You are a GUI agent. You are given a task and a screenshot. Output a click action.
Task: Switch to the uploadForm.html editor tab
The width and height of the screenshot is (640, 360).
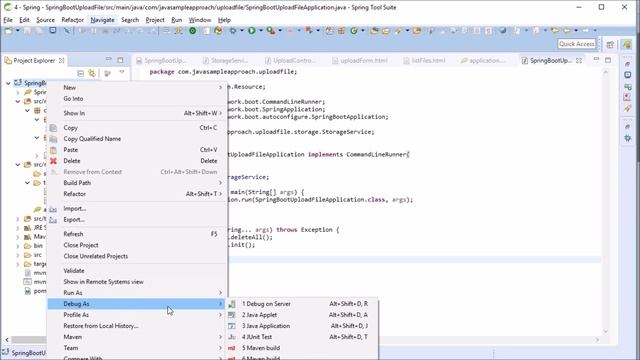360,60
